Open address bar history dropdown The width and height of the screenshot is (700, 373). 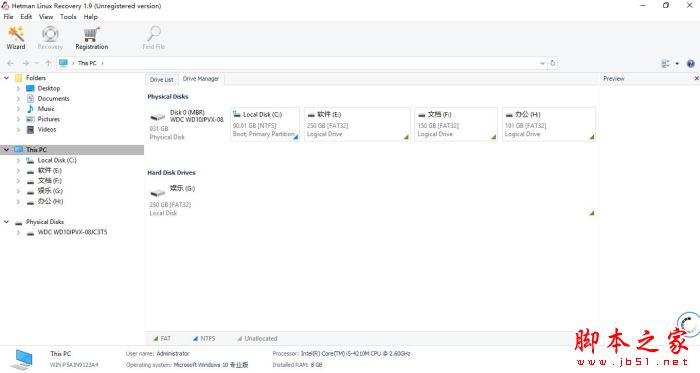pos(542,63)
